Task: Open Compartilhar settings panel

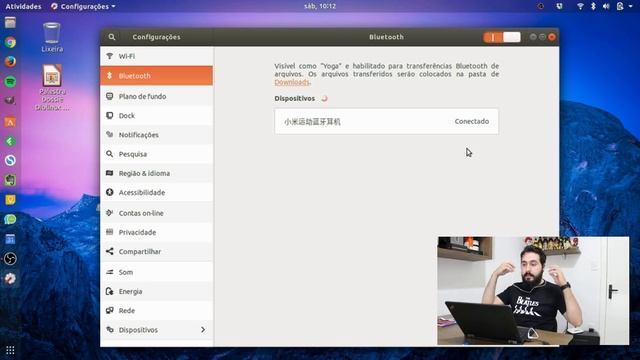Action: (156, 251)
